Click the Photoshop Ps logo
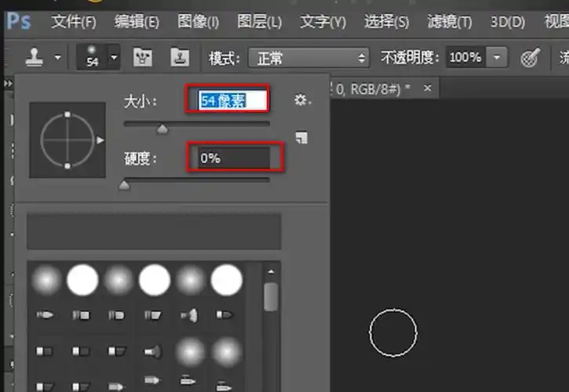 (x=19, y=22)
